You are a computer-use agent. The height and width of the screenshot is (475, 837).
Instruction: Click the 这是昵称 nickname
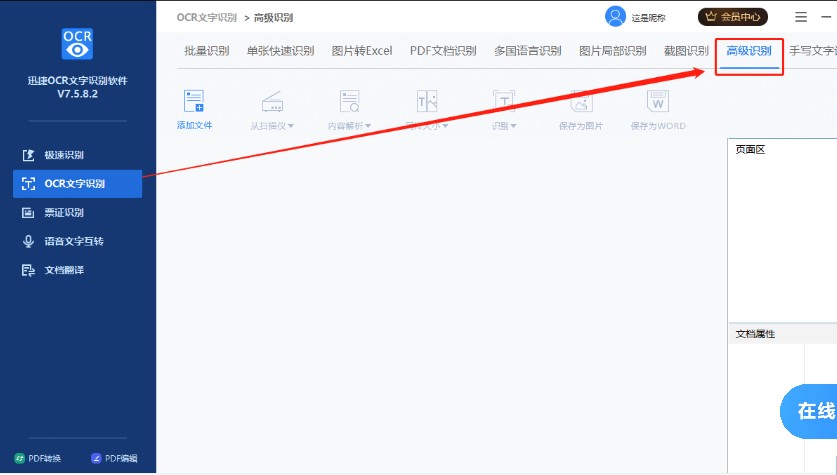tap(649, 18)
